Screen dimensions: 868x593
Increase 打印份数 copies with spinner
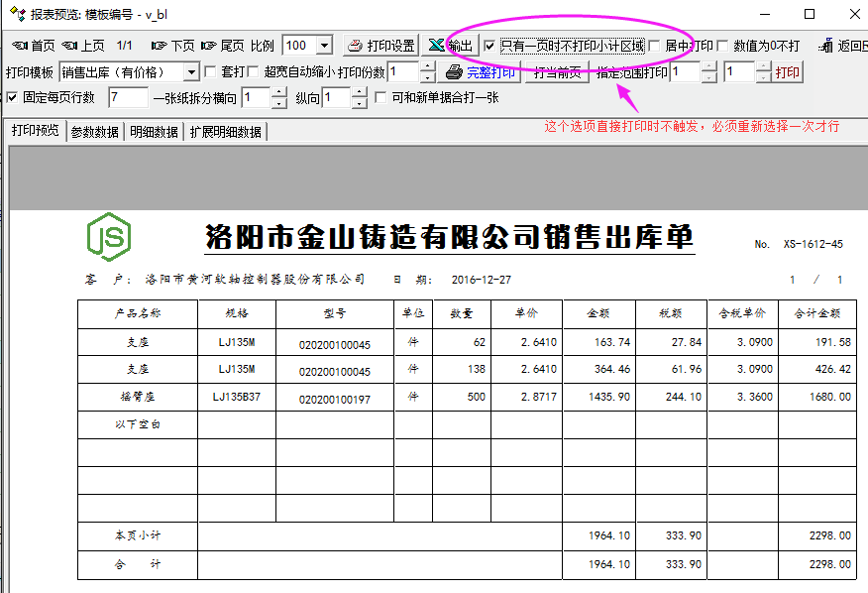coord(427,67)
